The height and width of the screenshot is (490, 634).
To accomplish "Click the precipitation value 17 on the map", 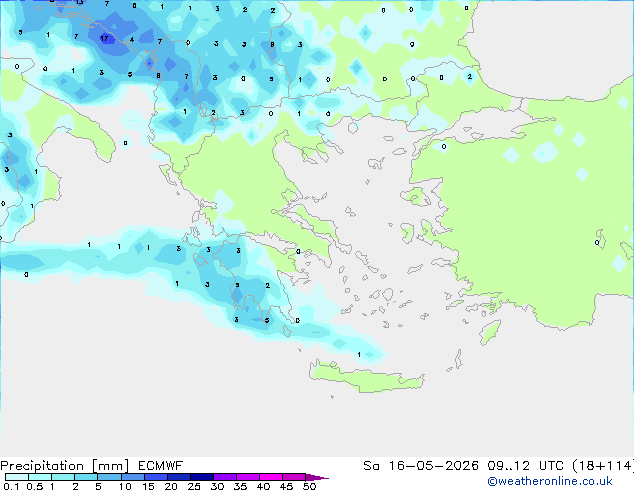I will tap(104, 39).
